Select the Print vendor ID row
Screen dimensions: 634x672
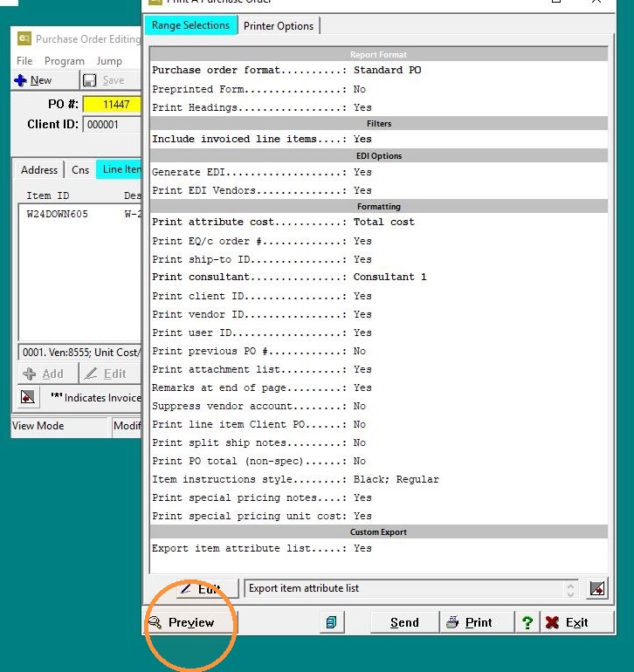pos(378,314)
